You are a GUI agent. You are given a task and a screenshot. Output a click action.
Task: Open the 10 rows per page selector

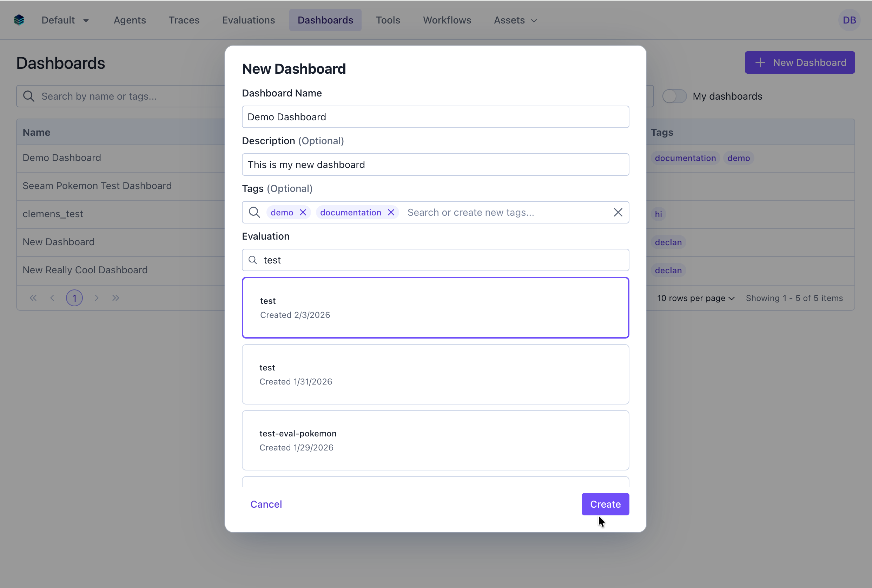[695, 298]
